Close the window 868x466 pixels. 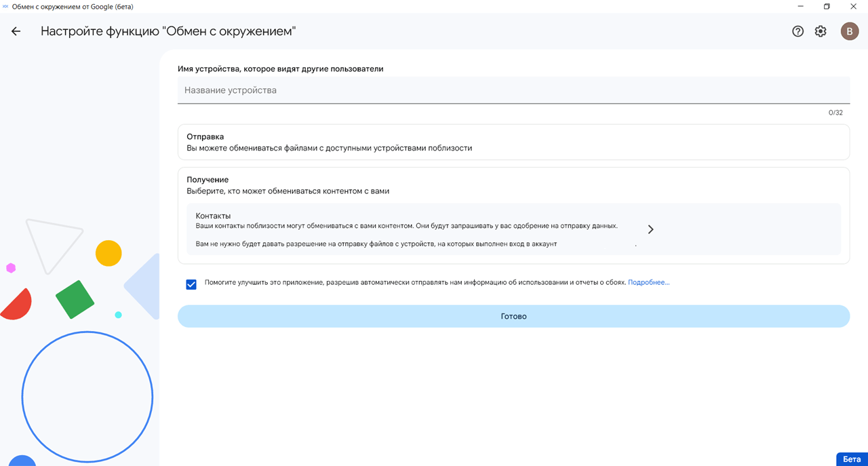[x=854, y=7]
